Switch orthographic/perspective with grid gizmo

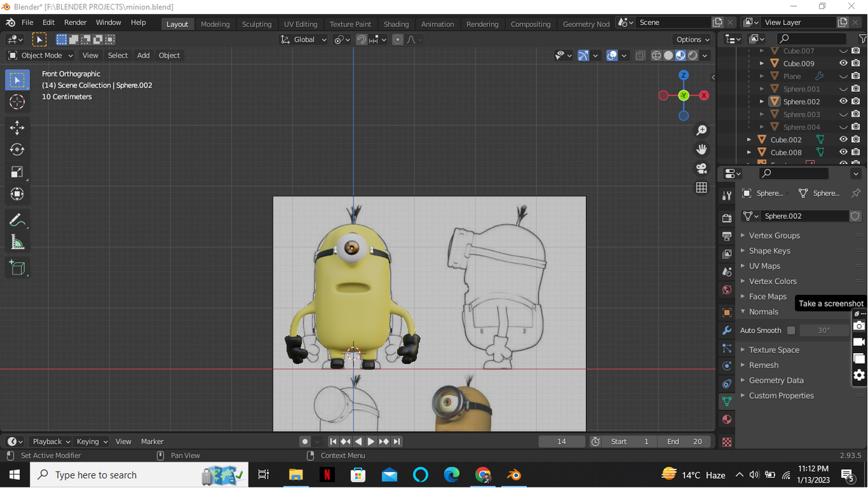pos(701,188)
